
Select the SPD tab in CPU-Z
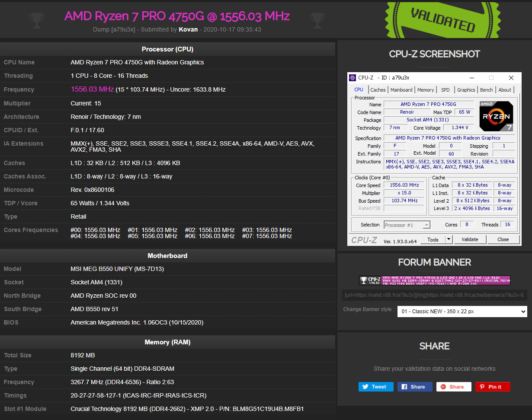[445, 89]
